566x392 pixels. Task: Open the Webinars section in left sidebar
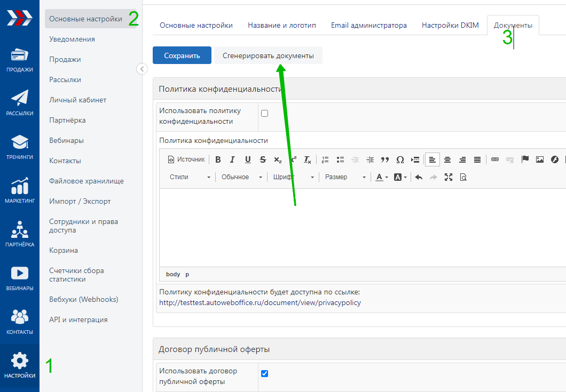click(x=19, y=278)
